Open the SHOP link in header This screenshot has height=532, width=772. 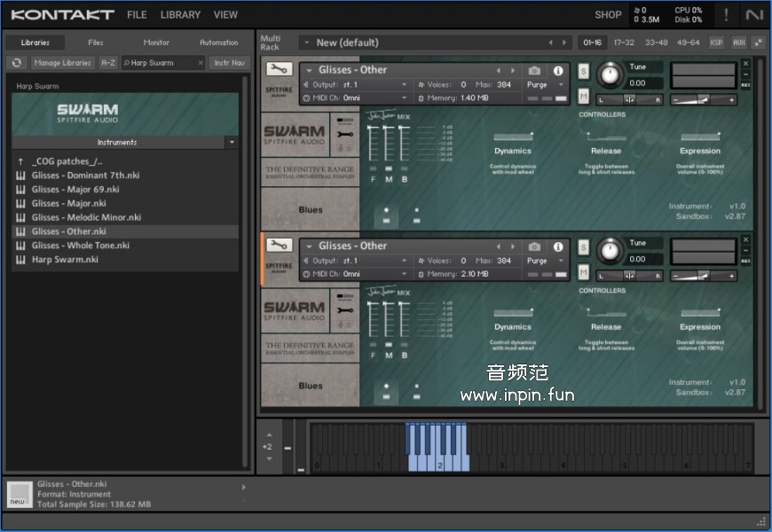tap(608, 15)
